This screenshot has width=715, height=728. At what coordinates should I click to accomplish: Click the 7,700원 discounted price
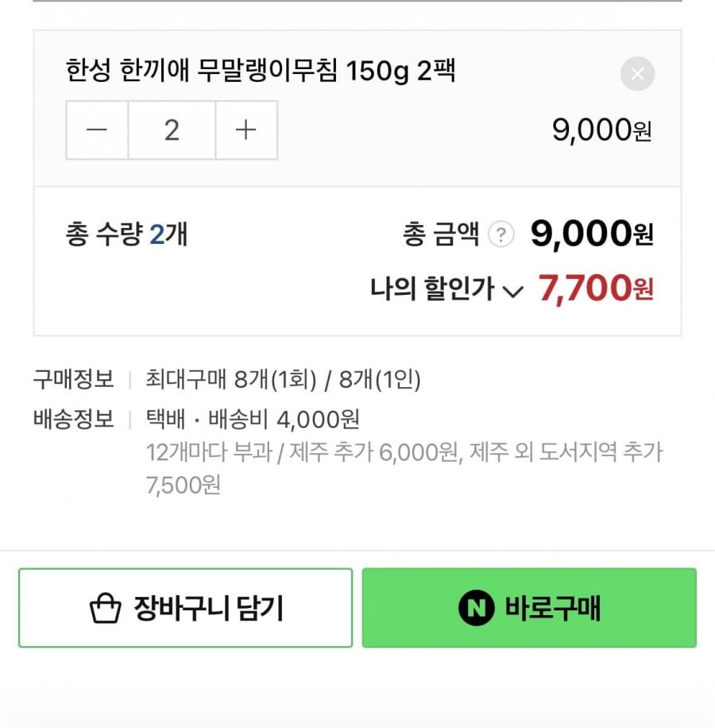[x=596, y=289]
